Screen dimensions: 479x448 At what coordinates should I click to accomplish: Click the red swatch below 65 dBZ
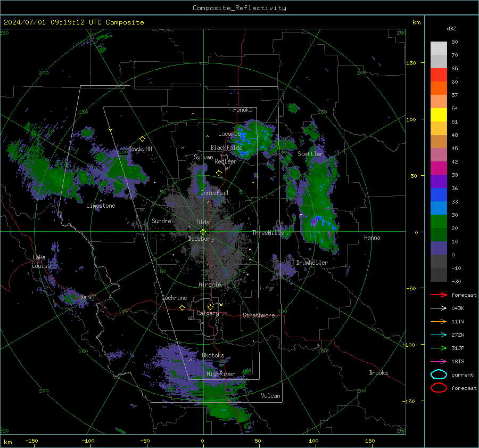[439, 75]
